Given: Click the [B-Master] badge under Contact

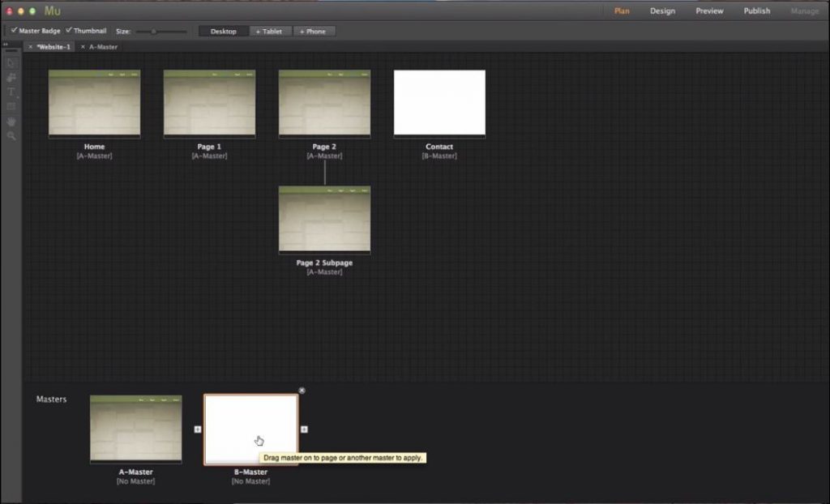Looking at the screenshot, I should pos(439,156).
